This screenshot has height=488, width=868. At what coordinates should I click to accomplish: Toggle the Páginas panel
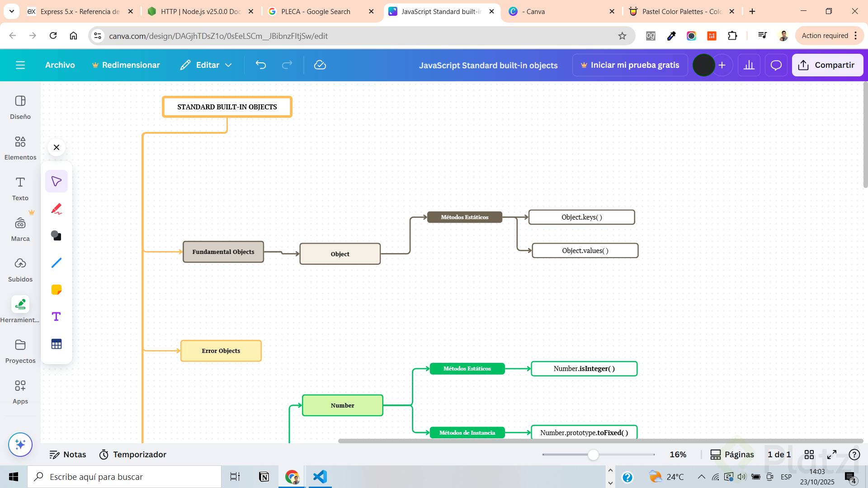point(732,455)
